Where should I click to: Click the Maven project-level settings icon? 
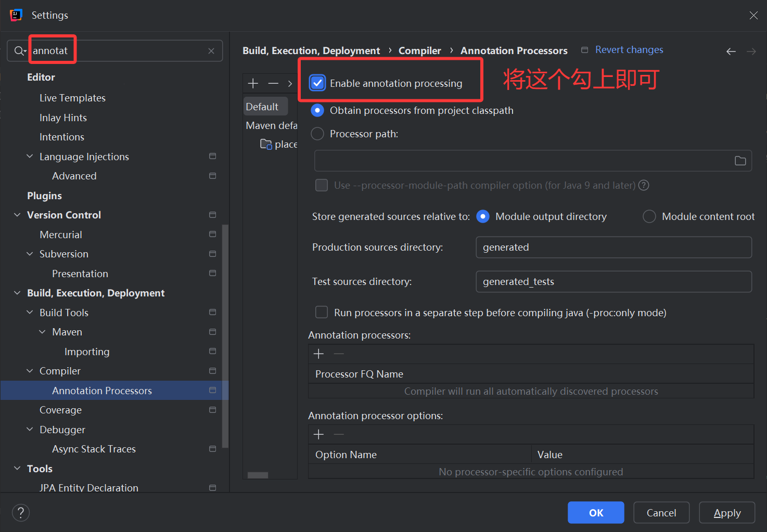point(212,332)
